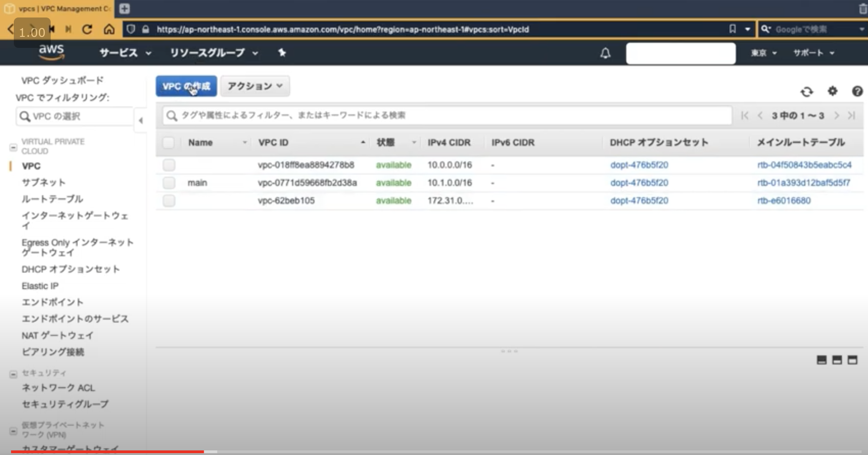
Task: Open dopt-476b5f20 link in vpc-62beb105 row
Action: (639, 201)
